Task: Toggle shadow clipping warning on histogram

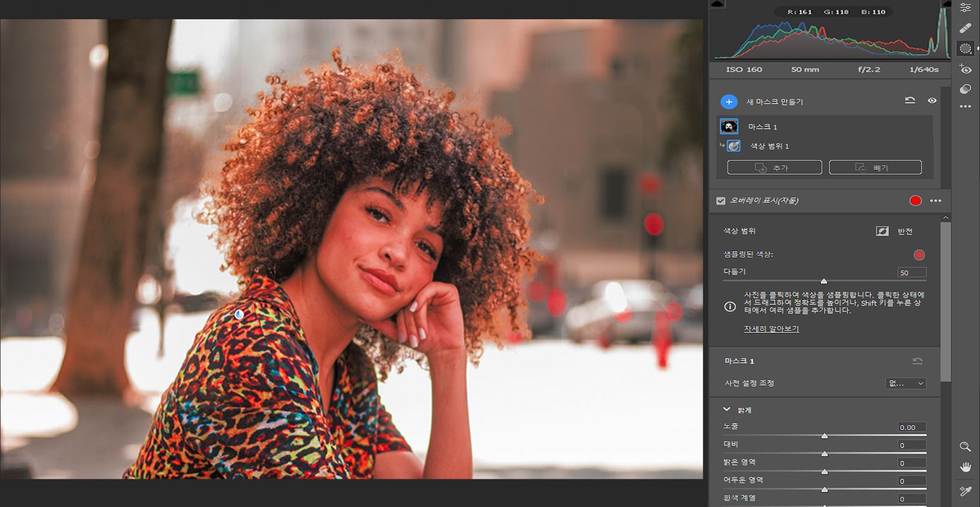Action: [717, 4]
